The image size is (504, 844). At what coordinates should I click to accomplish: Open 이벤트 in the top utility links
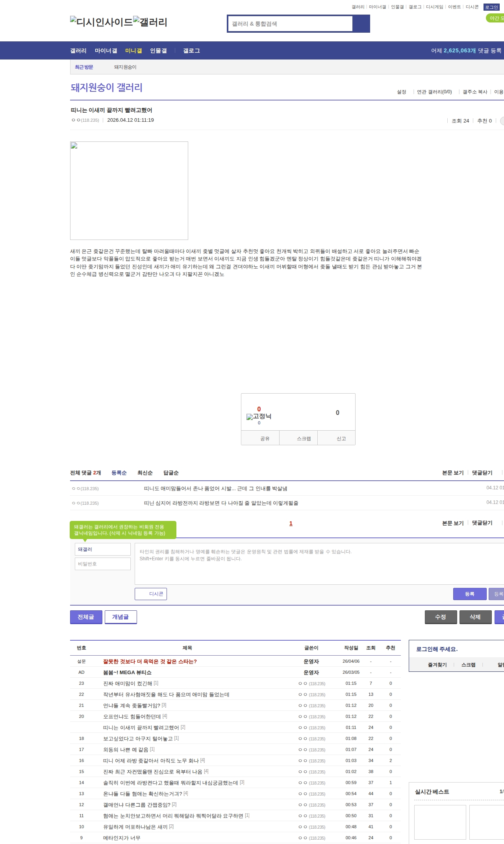454,7
